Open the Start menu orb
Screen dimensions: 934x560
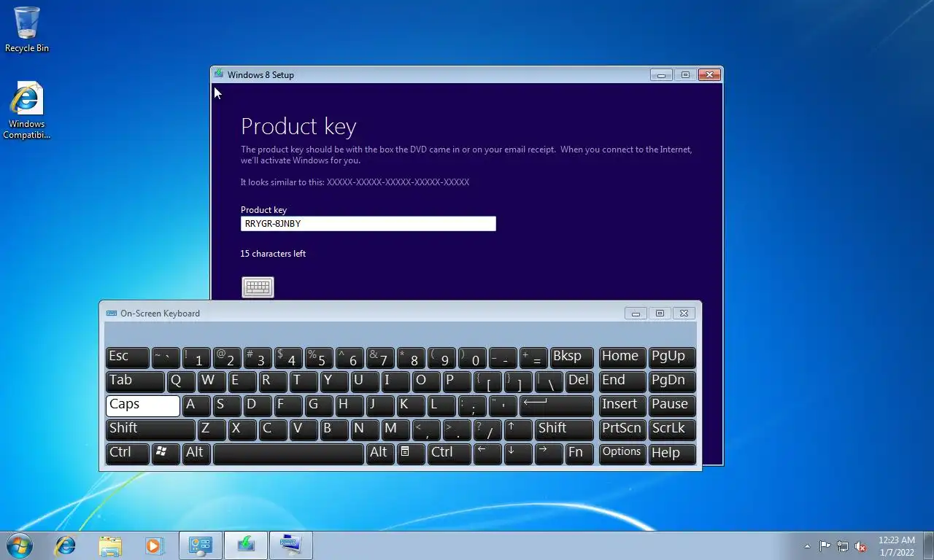click(20, 545)
